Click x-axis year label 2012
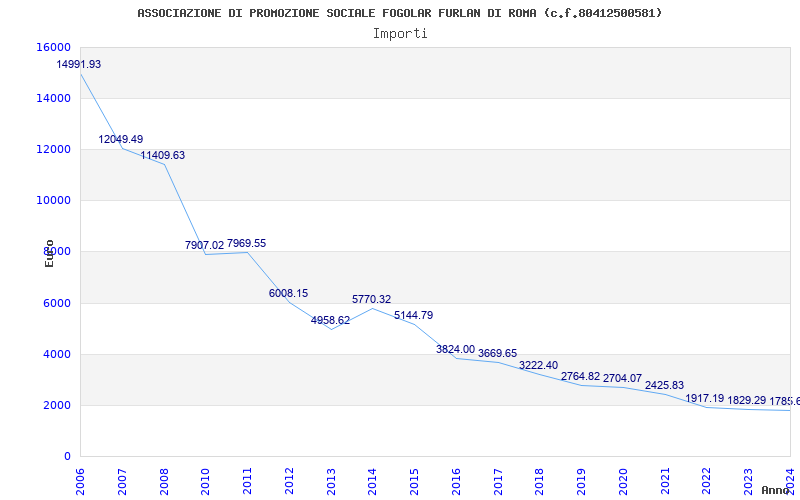Viewport: 800px width, 500px height. 289,482
